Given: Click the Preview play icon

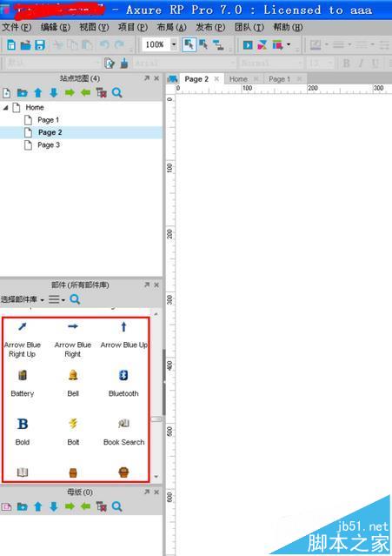Looking at the screenshot, I should click(248, 44).
